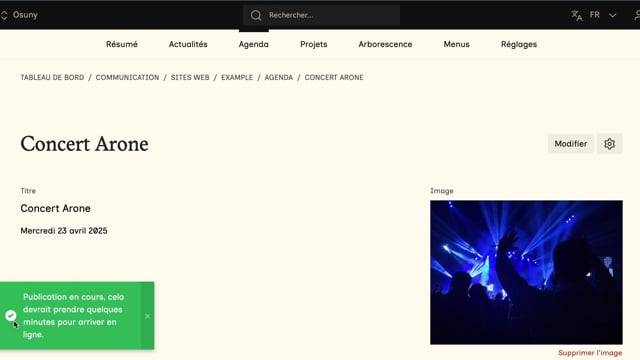Screen dimensions: 640x360
Task: Click the Publication en cours message text
Action: pos(73,316)
